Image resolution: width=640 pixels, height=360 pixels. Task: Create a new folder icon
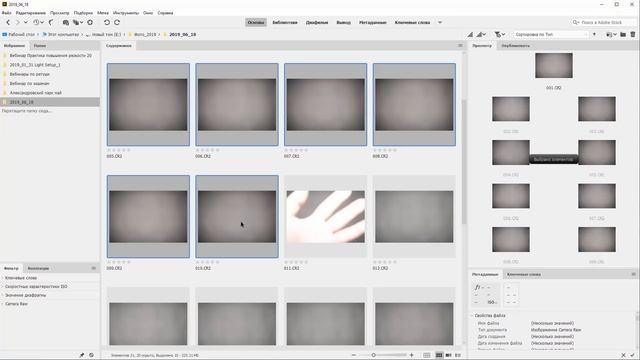(x=623, y=35)
